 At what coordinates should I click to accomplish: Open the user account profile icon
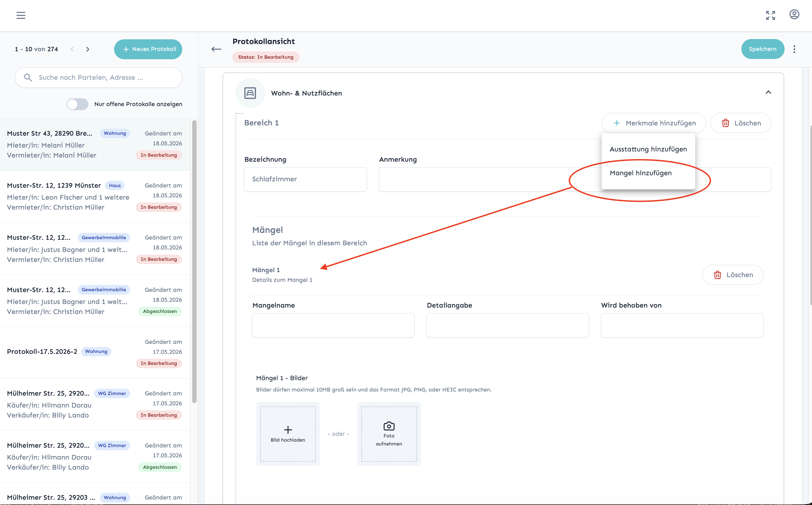[x=794, y=15]
